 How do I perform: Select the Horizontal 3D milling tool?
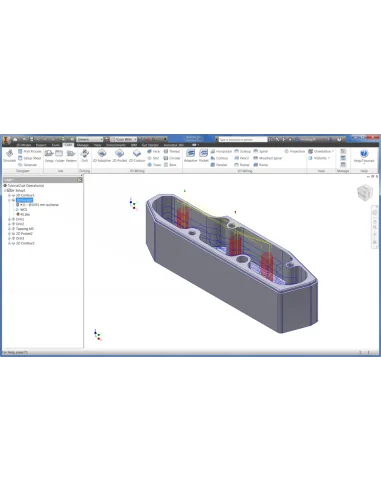221,151
